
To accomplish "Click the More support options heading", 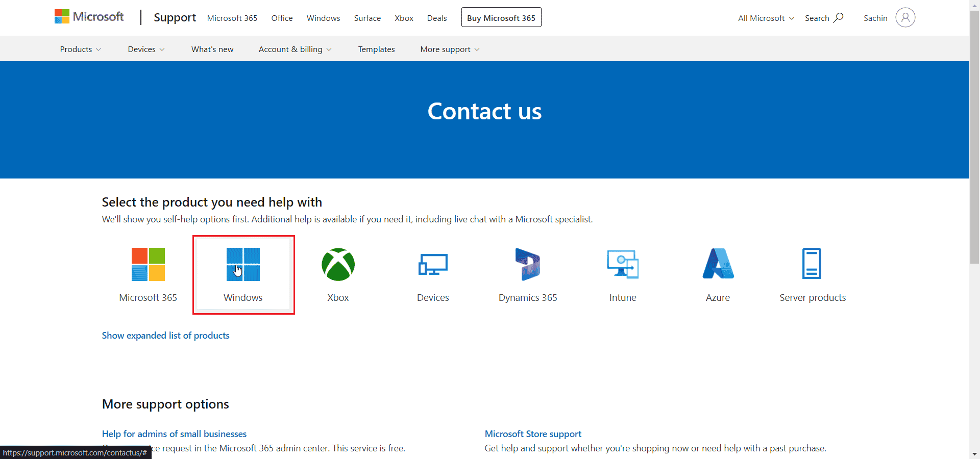I will 165,404.
